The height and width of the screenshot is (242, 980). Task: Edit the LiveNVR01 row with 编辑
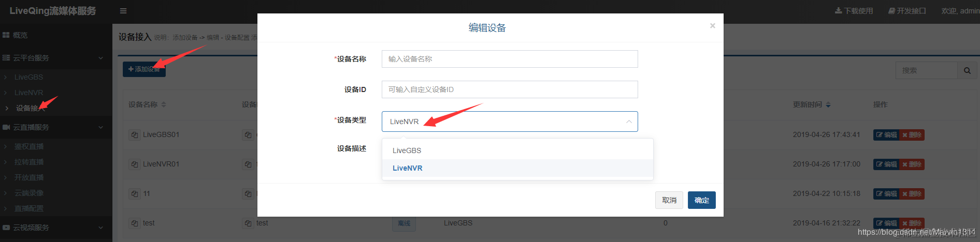886,164
